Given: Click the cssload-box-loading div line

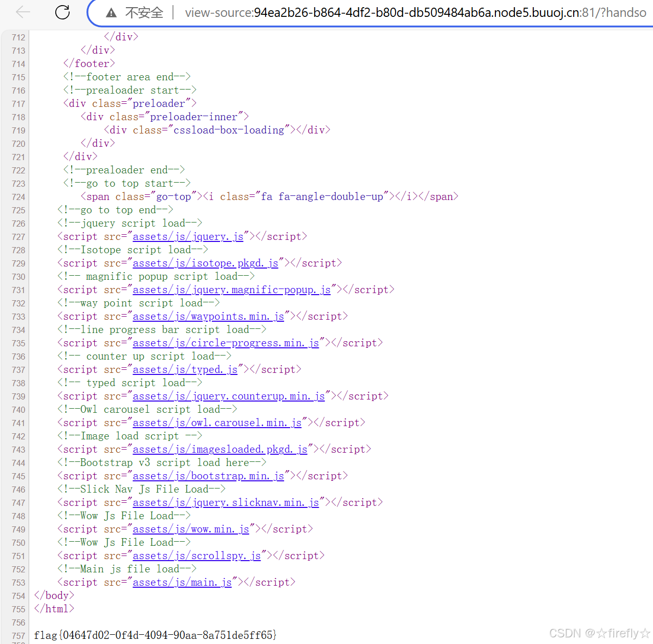Looking at the screenshot, I should pos(217,130).
